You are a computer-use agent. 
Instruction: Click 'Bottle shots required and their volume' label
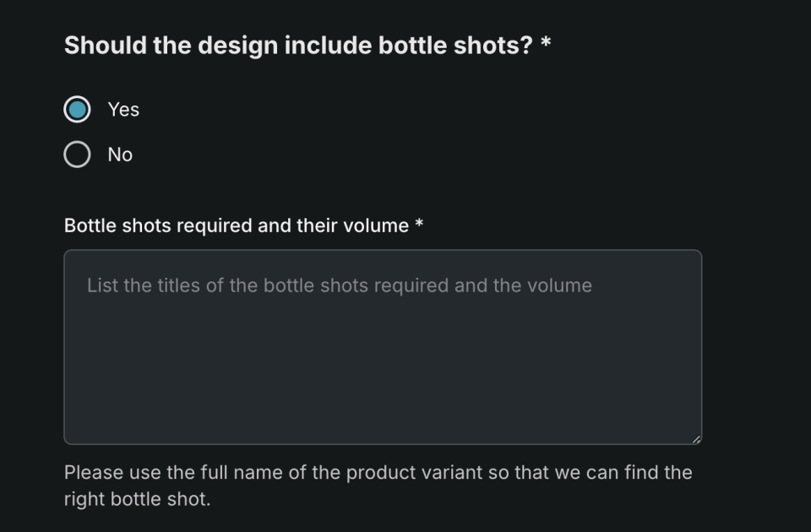pos(237,225)
